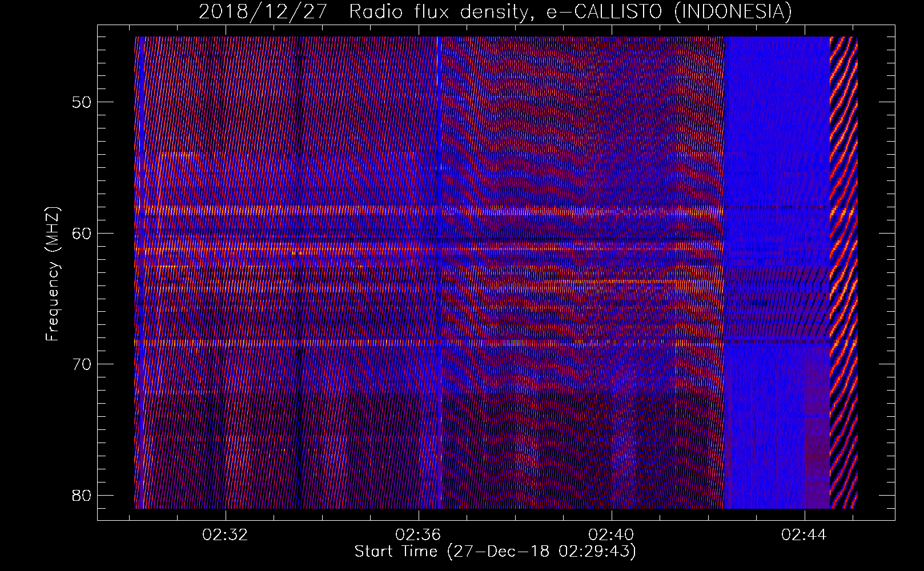Click the 'Frequency (MHZ)' axis label

(x=53, y=274)
